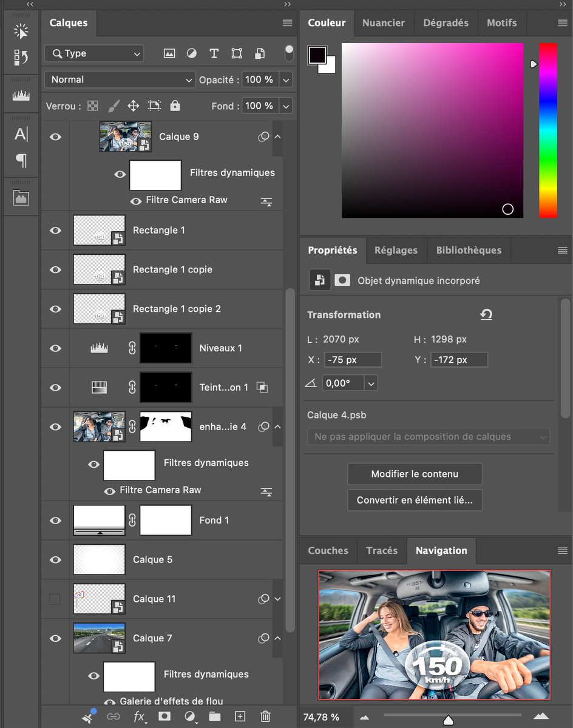Screen dimensions: 573x728
Task: Filter layers by adjustment layer icon
Action: [192, 53]
